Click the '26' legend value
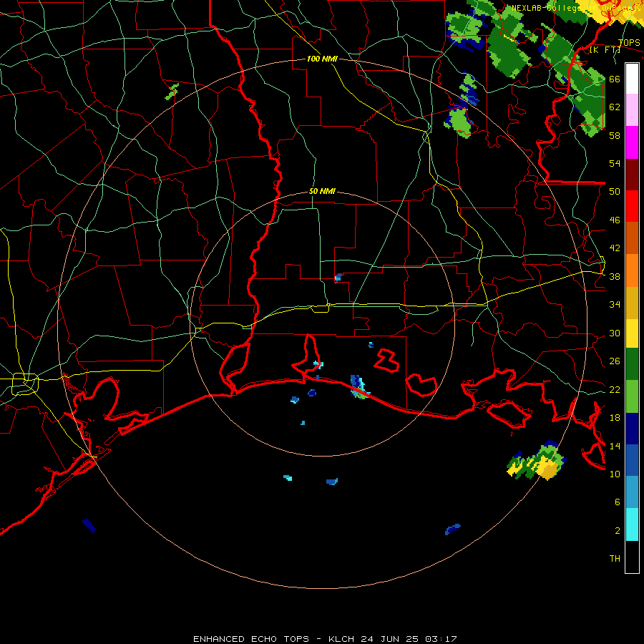This screenshot has height=644, width=644. click(x=615, y=361)
